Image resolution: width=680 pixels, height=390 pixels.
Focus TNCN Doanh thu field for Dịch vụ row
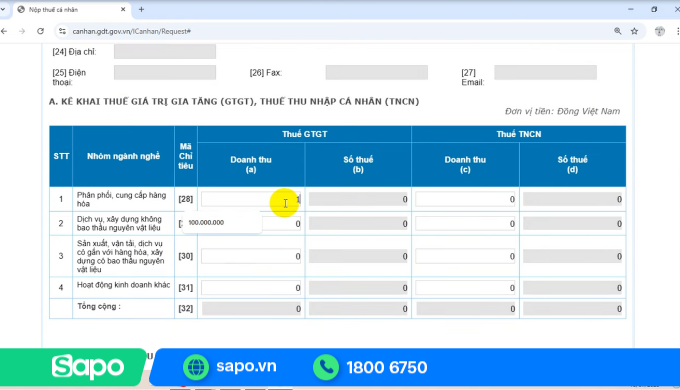[465, 223]
